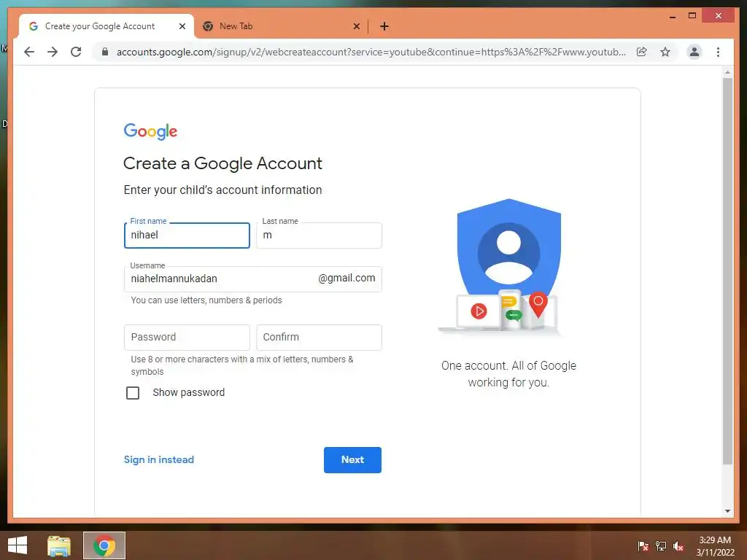Click the Google logo
747x560 pixels.
click(150, 131)
